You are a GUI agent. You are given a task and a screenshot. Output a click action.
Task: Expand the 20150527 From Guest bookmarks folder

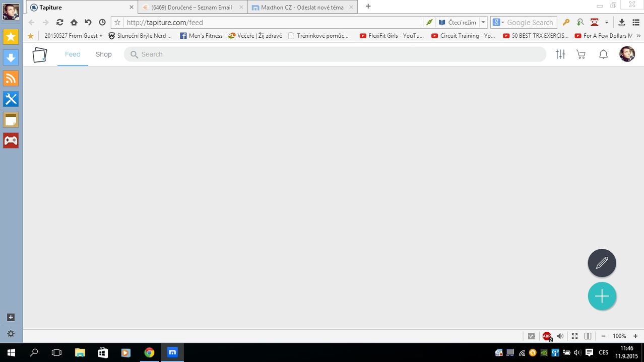(73, 35)
